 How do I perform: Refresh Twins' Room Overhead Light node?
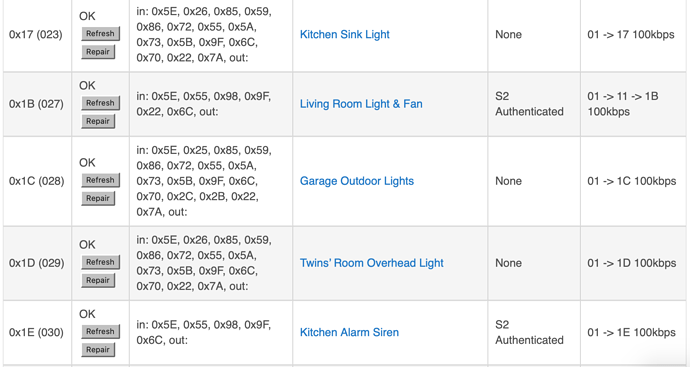(100, 262)
